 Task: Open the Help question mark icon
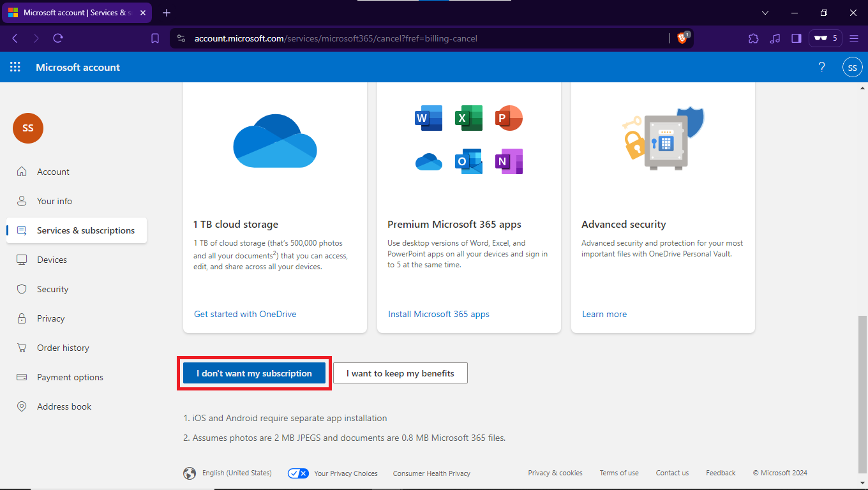[x=822, y=67]
